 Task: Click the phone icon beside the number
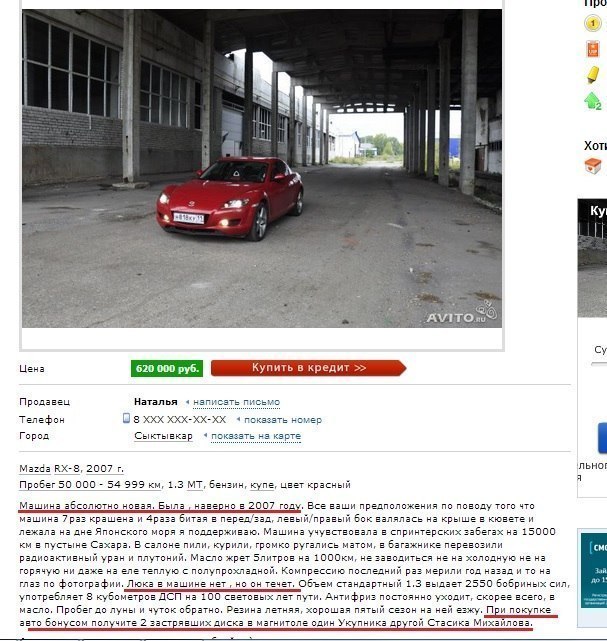point(126,418)
